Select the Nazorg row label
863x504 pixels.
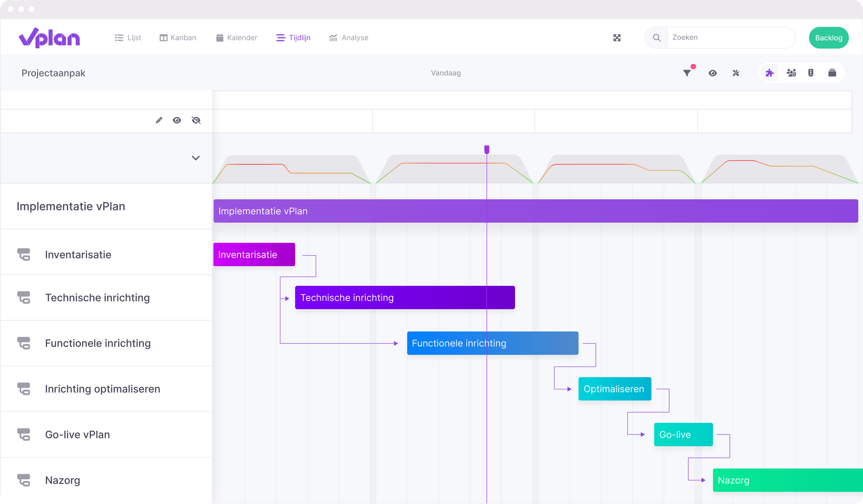coord(63,481)
